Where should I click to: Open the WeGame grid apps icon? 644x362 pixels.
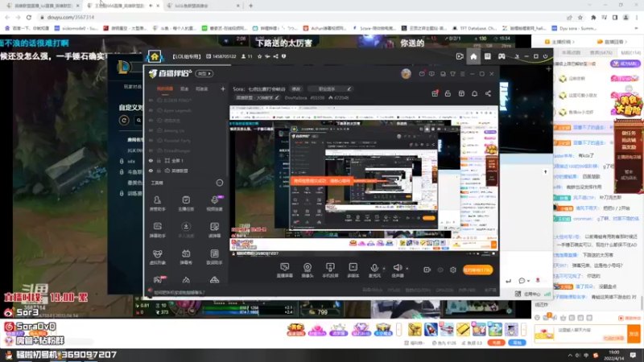coord(488,56)
